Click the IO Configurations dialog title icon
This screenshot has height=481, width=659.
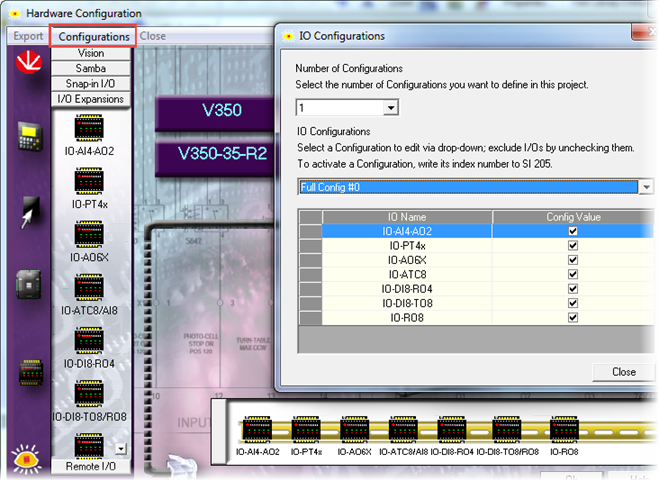click(x=288, y=36)
